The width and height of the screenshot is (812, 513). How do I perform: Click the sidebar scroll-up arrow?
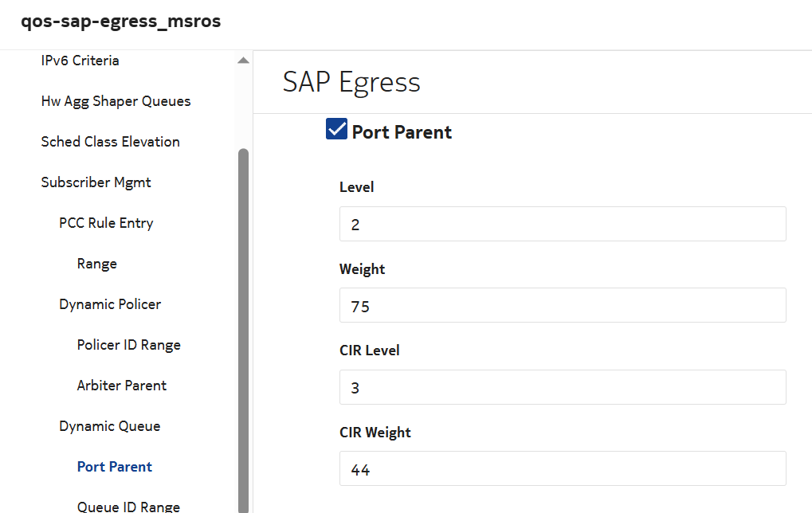[x=243, y=61]
